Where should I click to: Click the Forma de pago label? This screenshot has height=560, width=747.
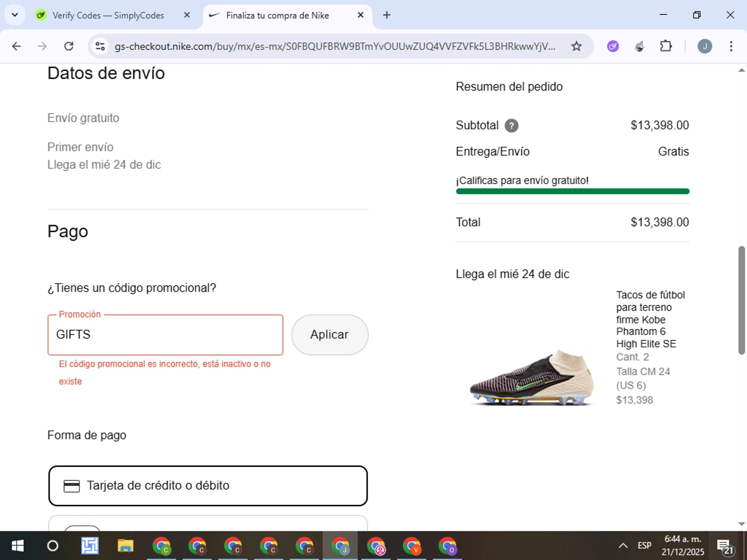[87, 435]
